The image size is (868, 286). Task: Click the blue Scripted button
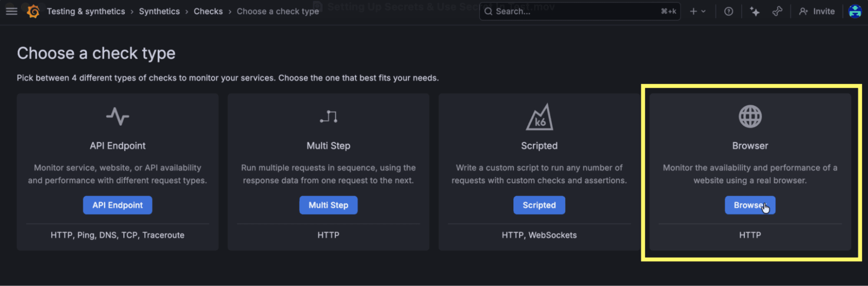(539, 205)
